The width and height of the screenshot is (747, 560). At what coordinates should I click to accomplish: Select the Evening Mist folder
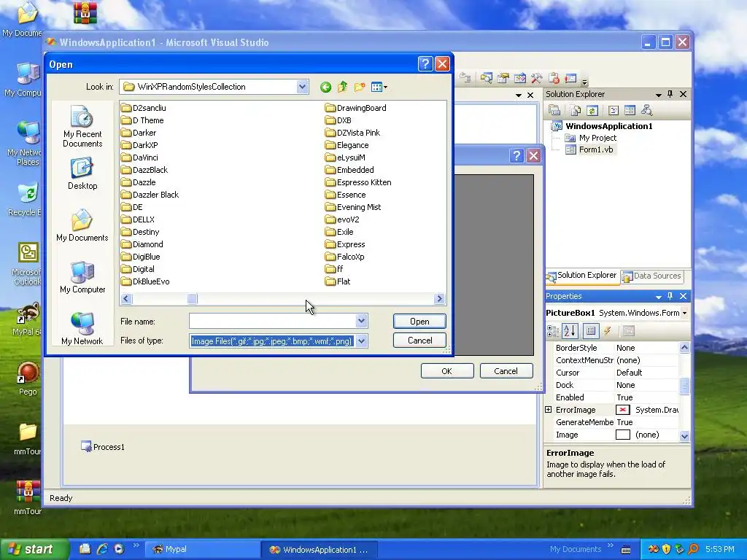(x=353, y=207)
